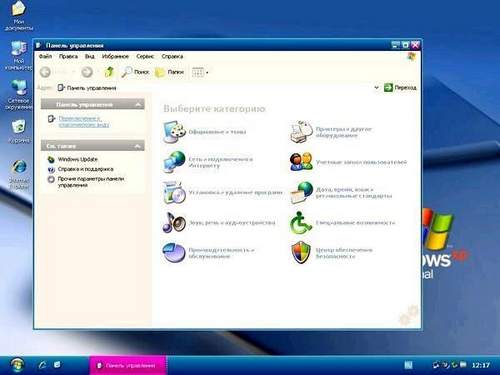Open the Корзина recycle bin desktop icon
500x375 pixels.
(x=19, y=131)
